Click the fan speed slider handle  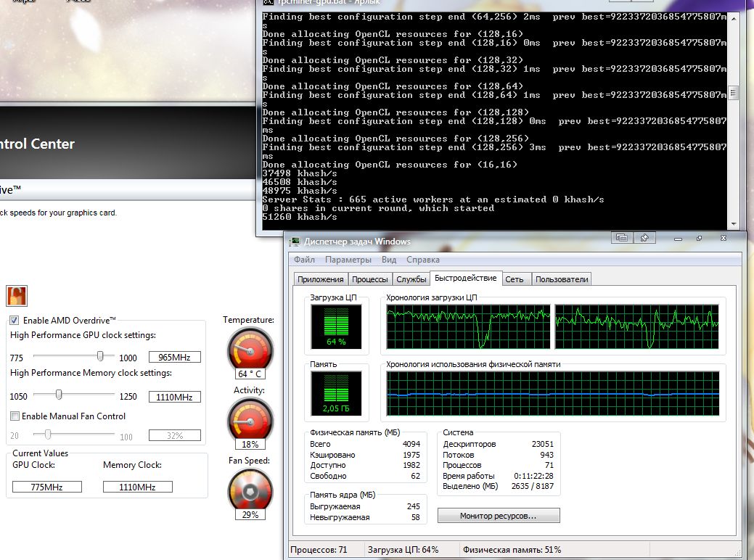coord(48,435)
